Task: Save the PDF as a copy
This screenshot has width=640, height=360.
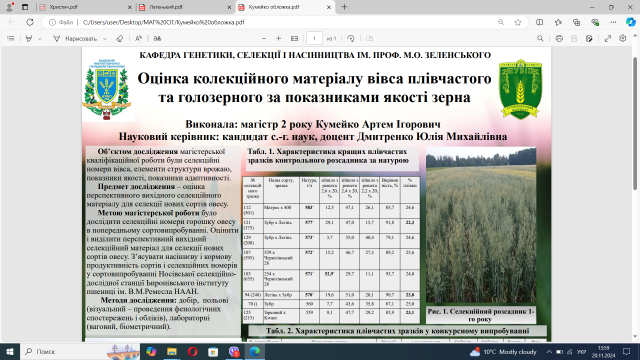Action: tap(589, 38)
